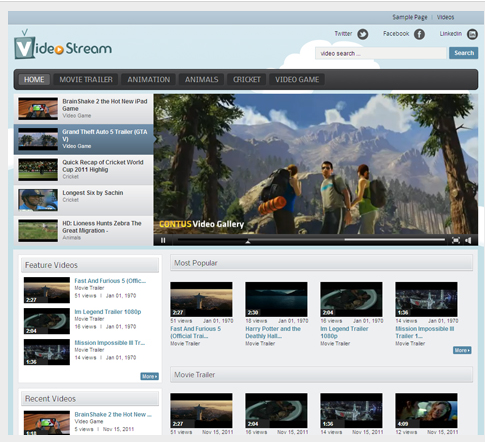Screen dimensions: 485x442
Task: Focus the video search input field
Action: pyautogui.click(x=381, y=53)
